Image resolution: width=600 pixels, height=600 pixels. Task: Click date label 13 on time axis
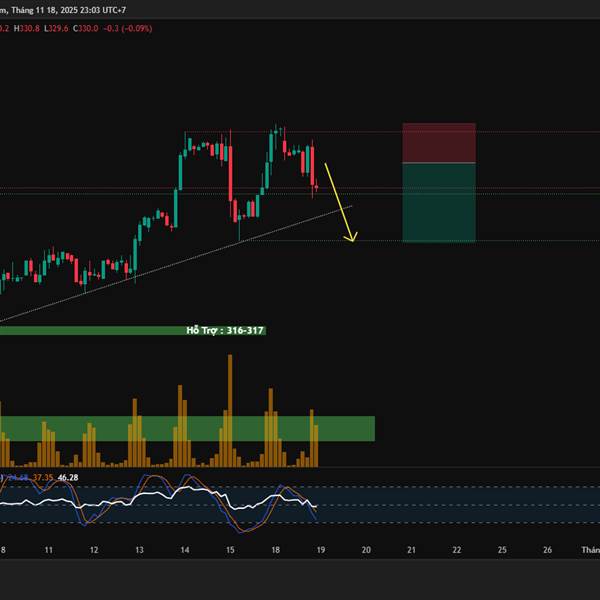pyautogui.click(x=139, y=550)
